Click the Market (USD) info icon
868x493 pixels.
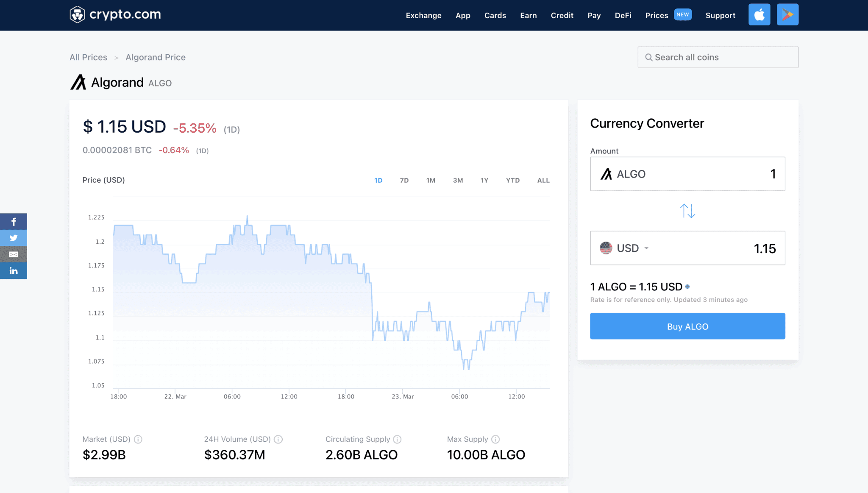(x=138, y=439)
